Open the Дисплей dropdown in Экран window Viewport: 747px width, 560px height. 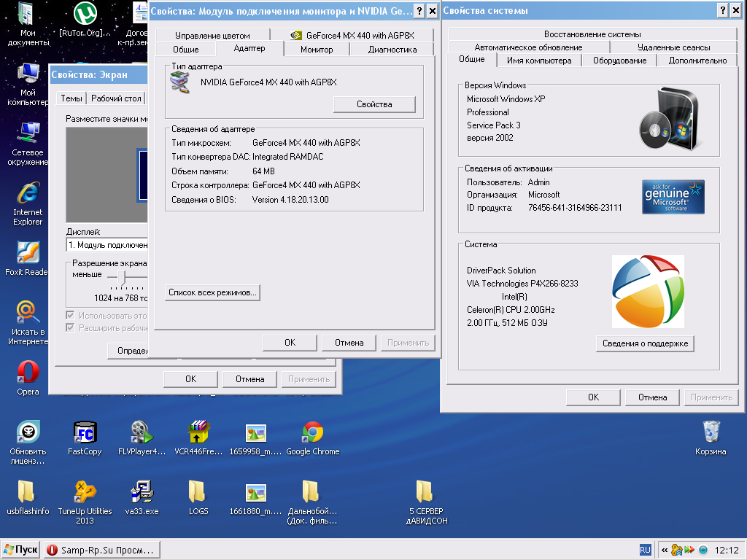(x=107, y=245)
